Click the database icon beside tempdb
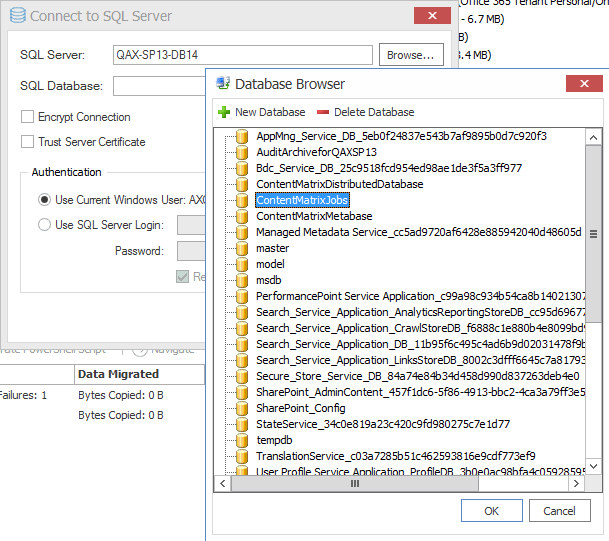The image size is (609, 541). point(242,440)
